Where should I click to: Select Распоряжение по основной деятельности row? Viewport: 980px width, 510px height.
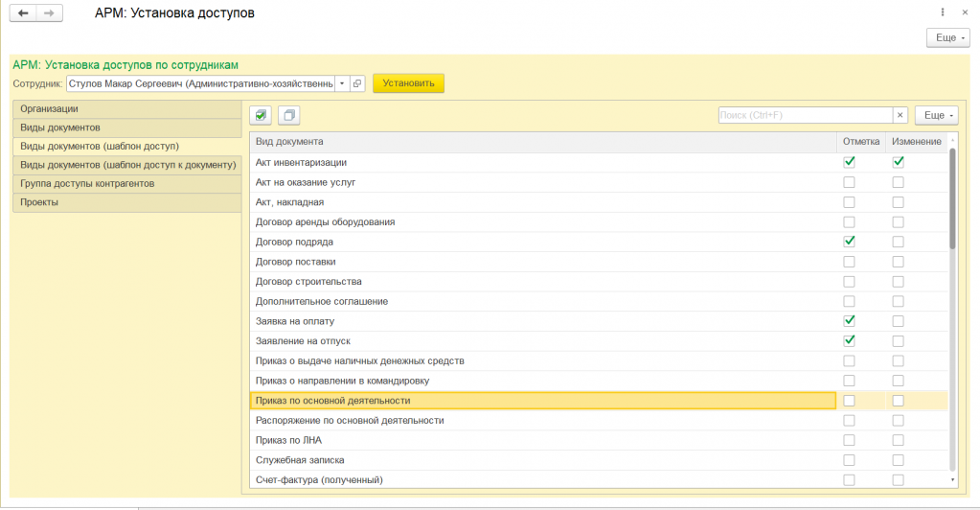(543, 421)
